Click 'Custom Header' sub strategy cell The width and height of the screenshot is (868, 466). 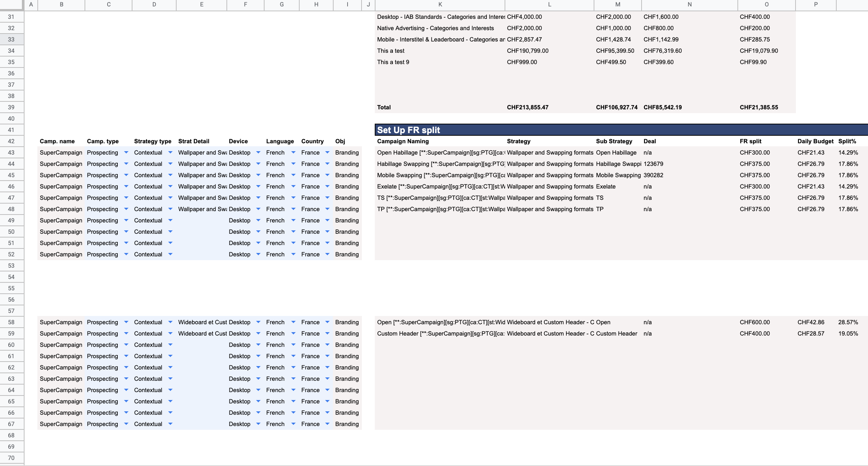pyautogui.click(x=618, y=334)
